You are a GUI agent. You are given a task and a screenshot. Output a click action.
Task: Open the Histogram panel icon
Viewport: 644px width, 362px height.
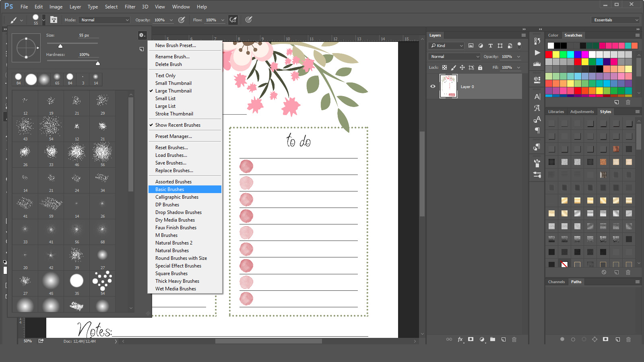(537, 64)
